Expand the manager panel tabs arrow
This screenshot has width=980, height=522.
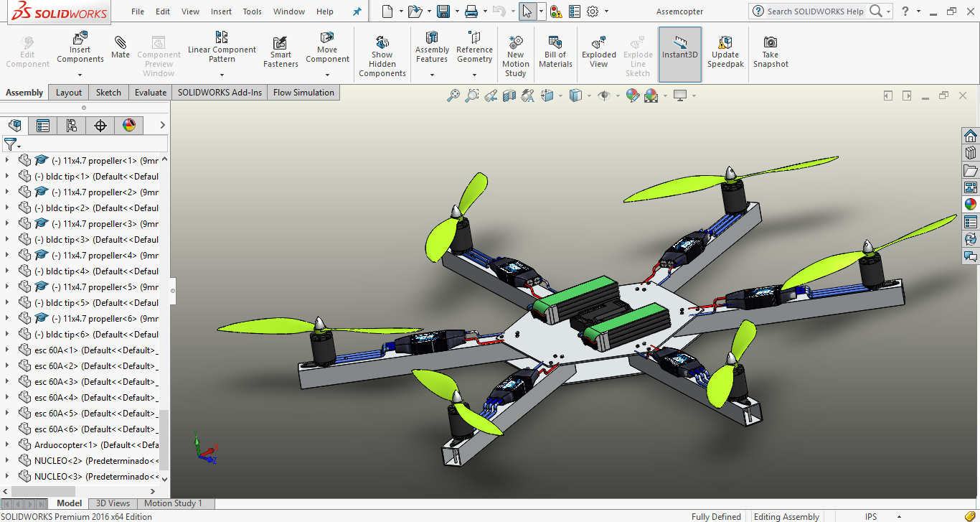[x=162, y=126]
